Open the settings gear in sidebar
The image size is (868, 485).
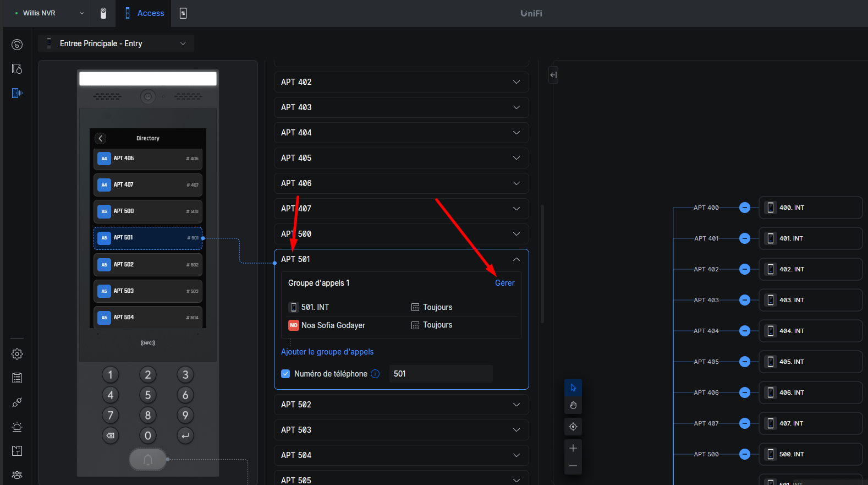click(x=17, y=354)
